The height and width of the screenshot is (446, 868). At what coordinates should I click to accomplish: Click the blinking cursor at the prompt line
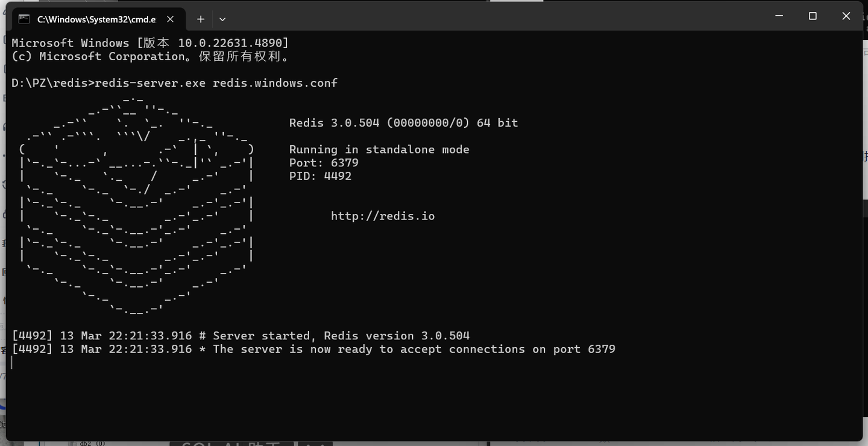pyautogui.click(x=11, y=362)
